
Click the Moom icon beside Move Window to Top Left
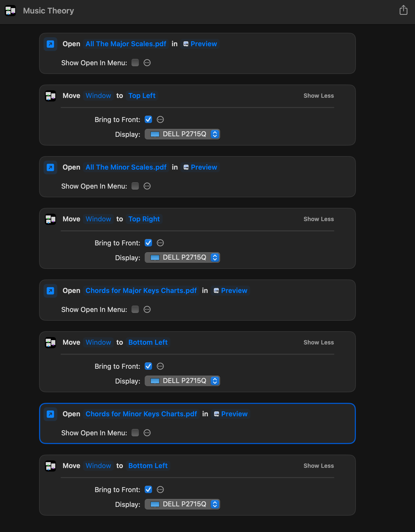coord(50,96)
